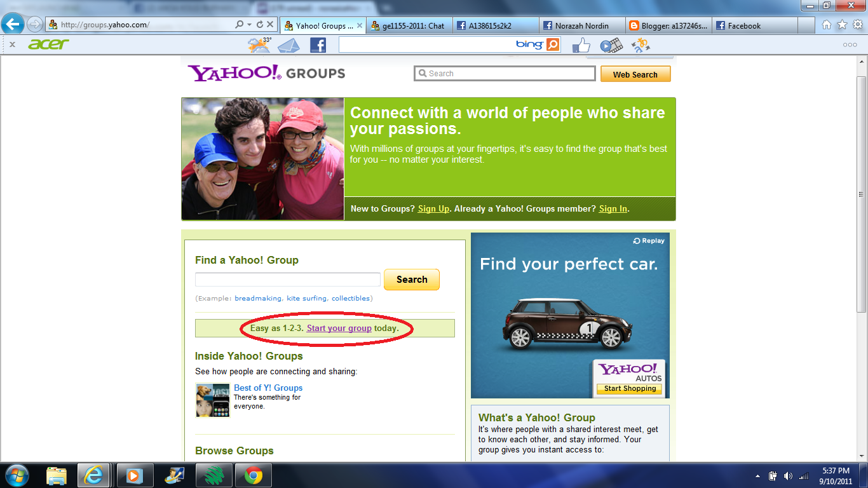This screenshot has width=868, height=488.
Task: Click the Web Search button
Action: [x=635, y=74]
